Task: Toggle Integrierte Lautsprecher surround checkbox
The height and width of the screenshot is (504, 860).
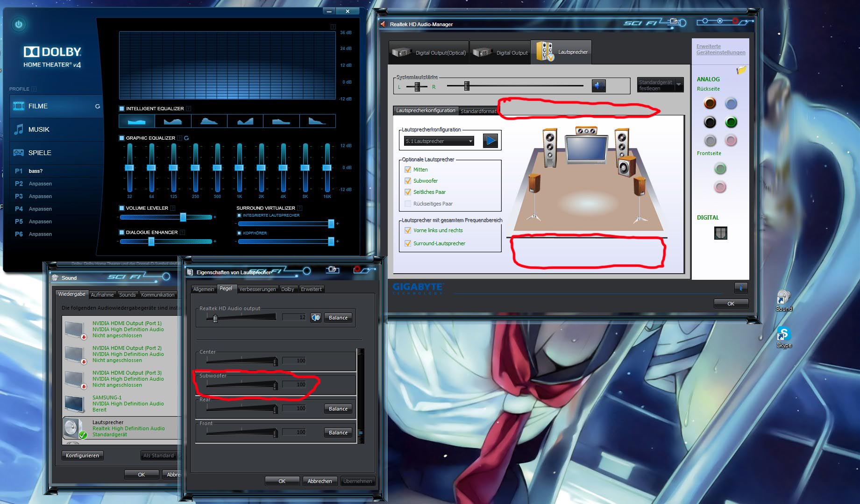Action: (x=239, y=215)
